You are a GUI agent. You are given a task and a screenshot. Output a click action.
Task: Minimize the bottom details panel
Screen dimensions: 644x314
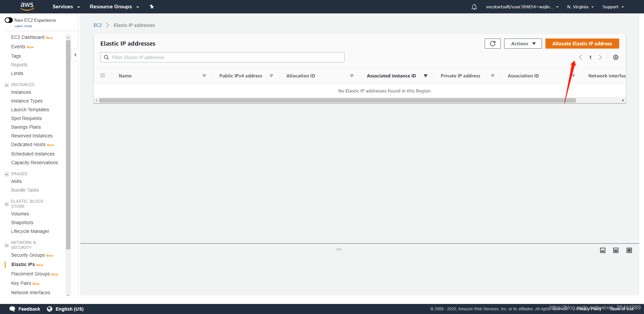click(603, 250)
